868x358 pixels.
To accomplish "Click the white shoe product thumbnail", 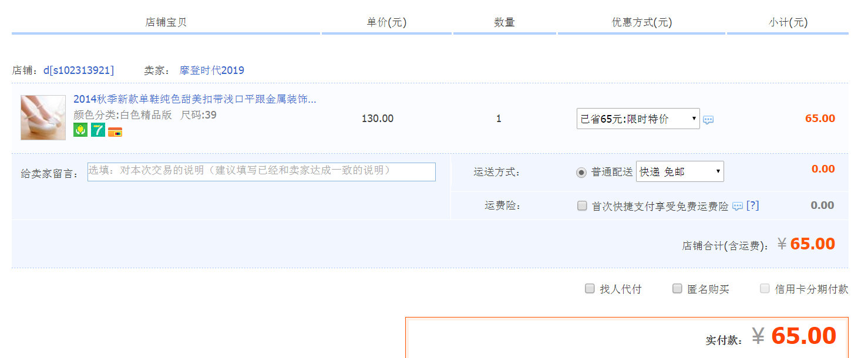I will click(x=43, y=117).
